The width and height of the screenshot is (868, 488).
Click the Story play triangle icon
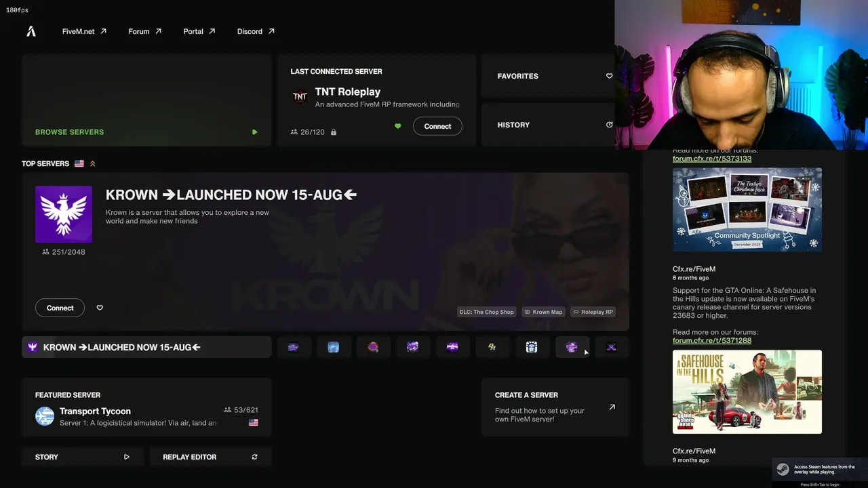(x=127, y=457)
